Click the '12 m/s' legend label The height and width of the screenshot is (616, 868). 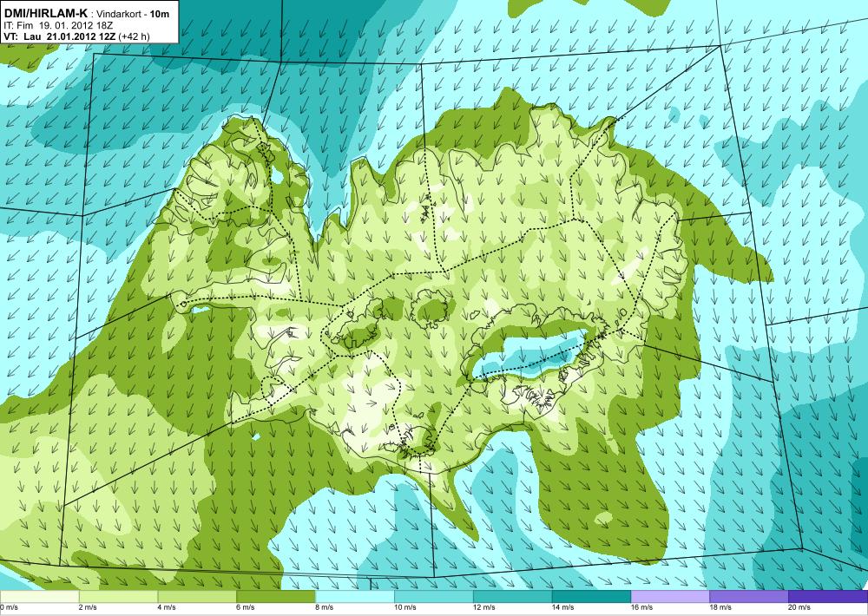(484, 607)
